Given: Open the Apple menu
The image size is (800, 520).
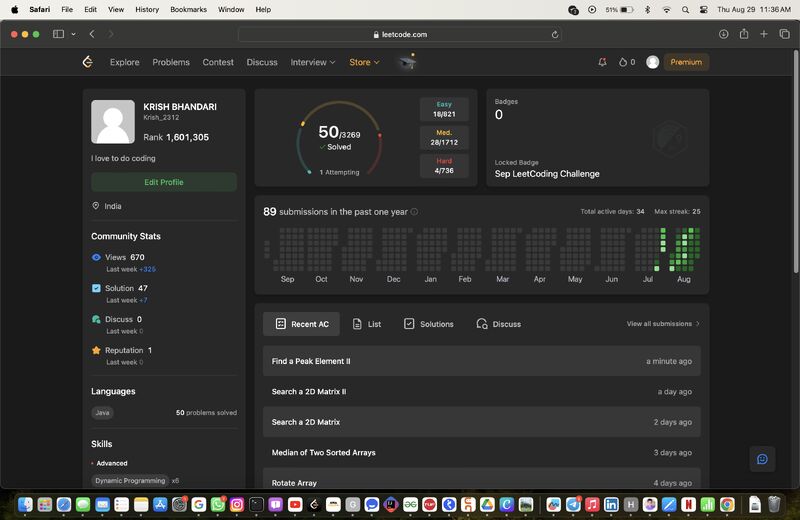Looking at the screenshot, I should 14,10.
